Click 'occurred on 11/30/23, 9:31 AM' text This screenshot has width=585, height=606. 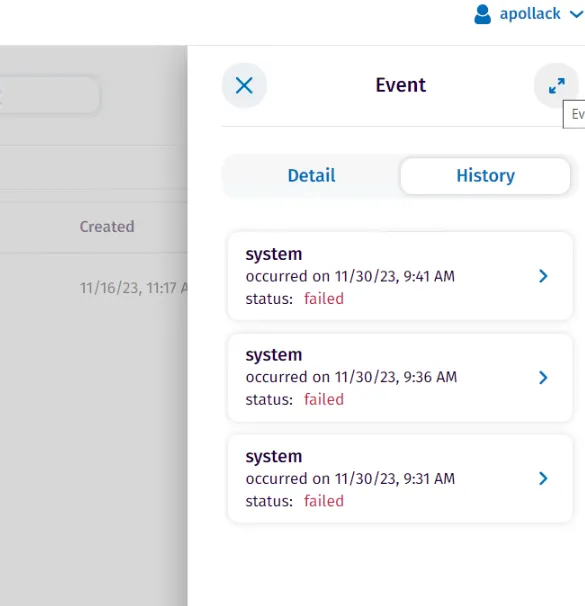tap(350, 478)
